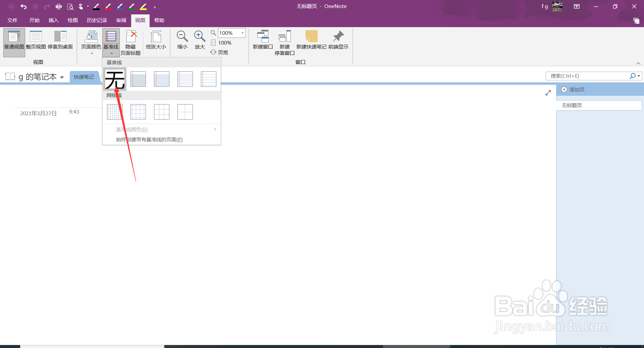Click 新建停靠窗口 new docked window
The height and width of the screenshot is (348, 644).
coord(284,43)
